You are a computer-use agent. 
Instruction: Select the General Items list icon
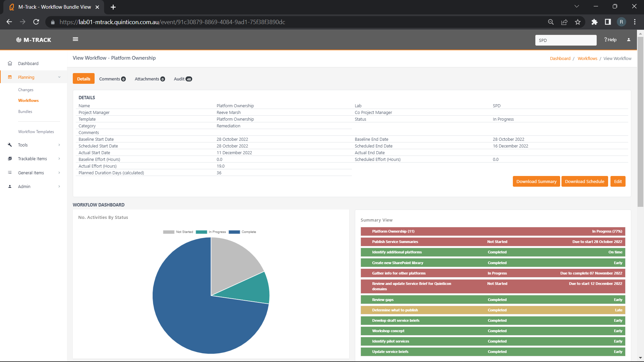click(x=10, y=172)
